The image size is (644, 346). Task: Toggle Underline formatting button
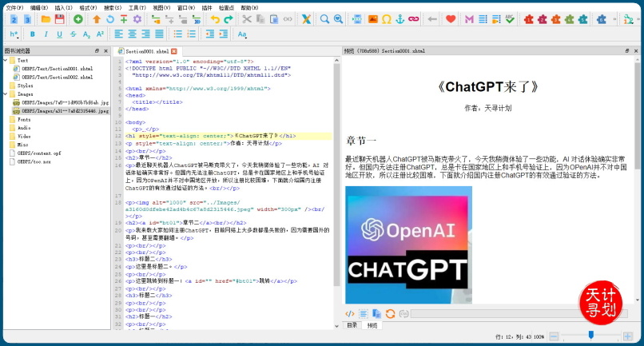(60, 34)
